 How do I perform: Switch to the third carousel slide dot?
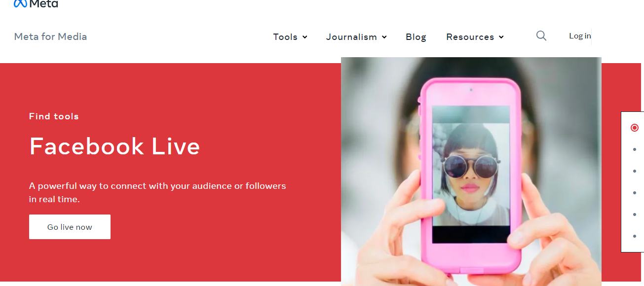pyautogui.click(x=635, y=171)
